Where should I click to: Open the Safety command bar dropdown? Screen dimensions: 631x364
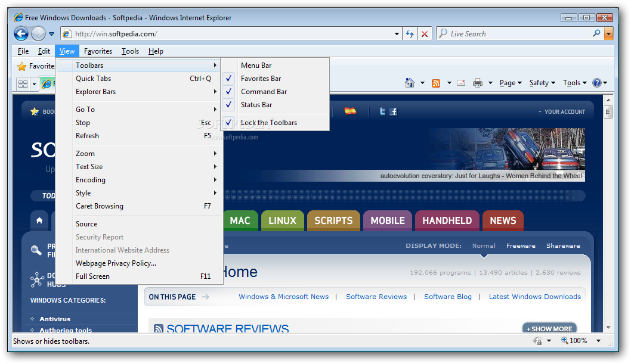(x=542, y=83)
